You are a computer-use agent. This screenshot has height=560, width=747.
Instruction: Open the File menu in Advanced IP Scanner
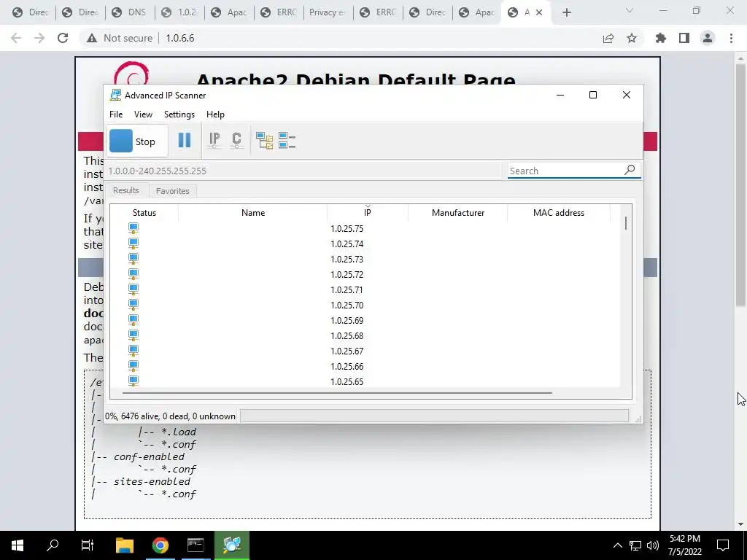[x=116, y=114]
